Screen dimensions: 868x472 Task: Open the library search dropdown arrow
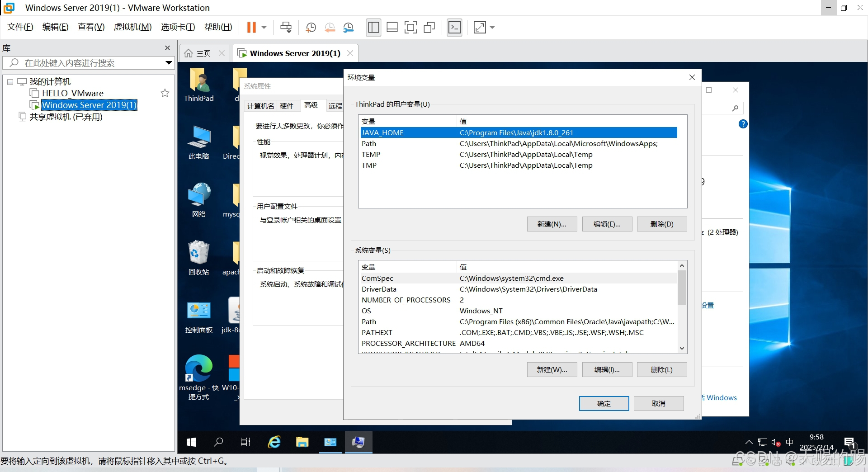[169, 63]
